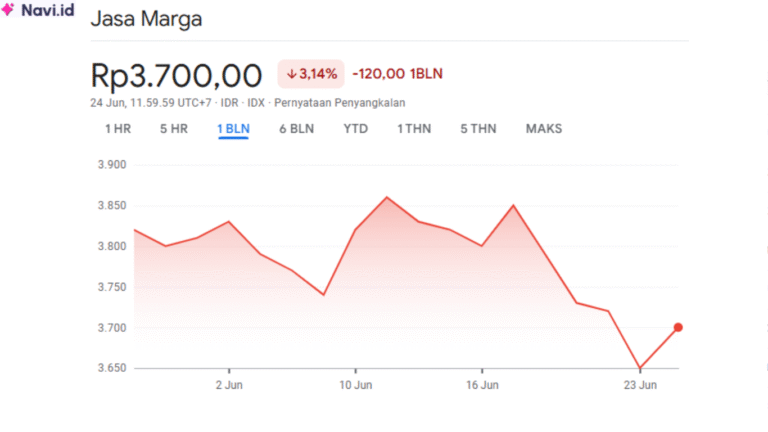The image size is (768, 432).
Task: Switch to the 6 BLN range tab
Action: click(297, 129)
